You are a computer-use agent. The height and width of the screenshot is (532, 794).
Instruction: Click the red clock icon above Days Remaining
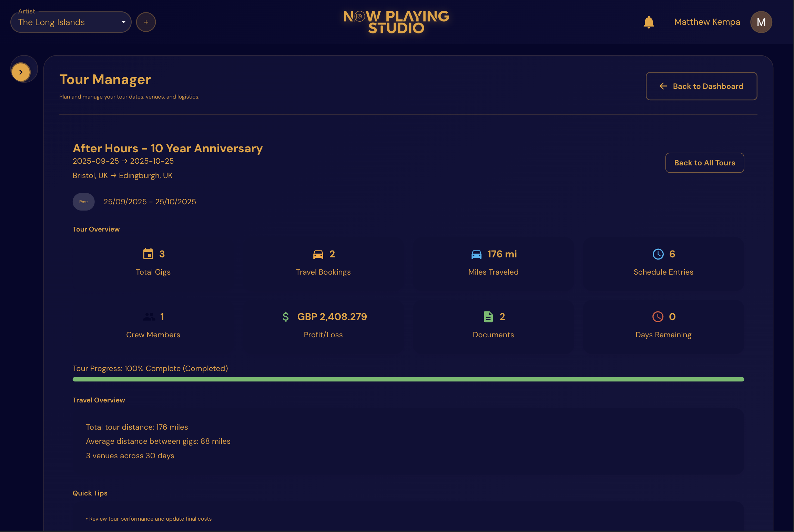point(657,317)
